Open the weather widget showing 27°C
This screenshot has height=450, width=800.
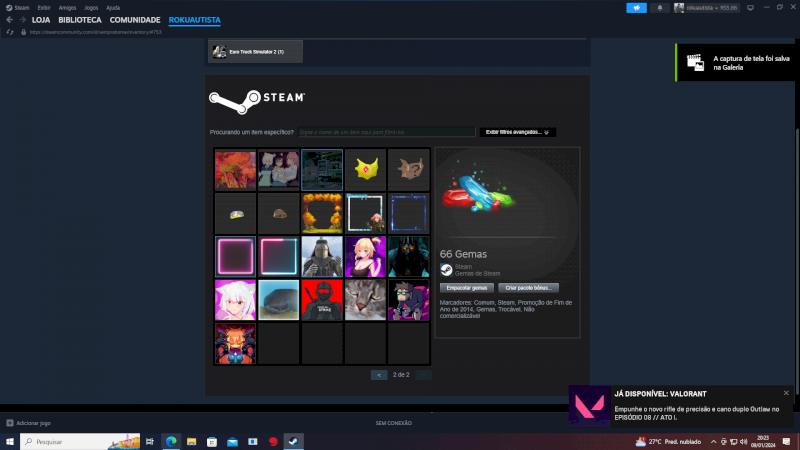tap(668, 441)
